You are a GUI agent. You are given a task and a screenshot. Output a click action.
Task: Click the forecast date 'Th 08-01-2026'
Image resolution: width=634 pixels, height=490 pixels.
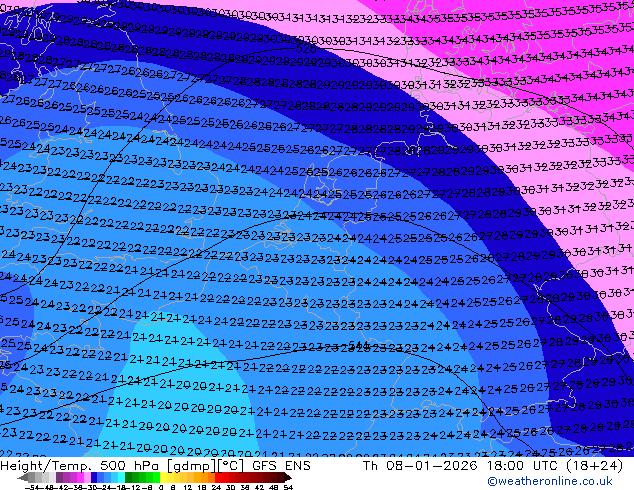(x=420, y=466)
